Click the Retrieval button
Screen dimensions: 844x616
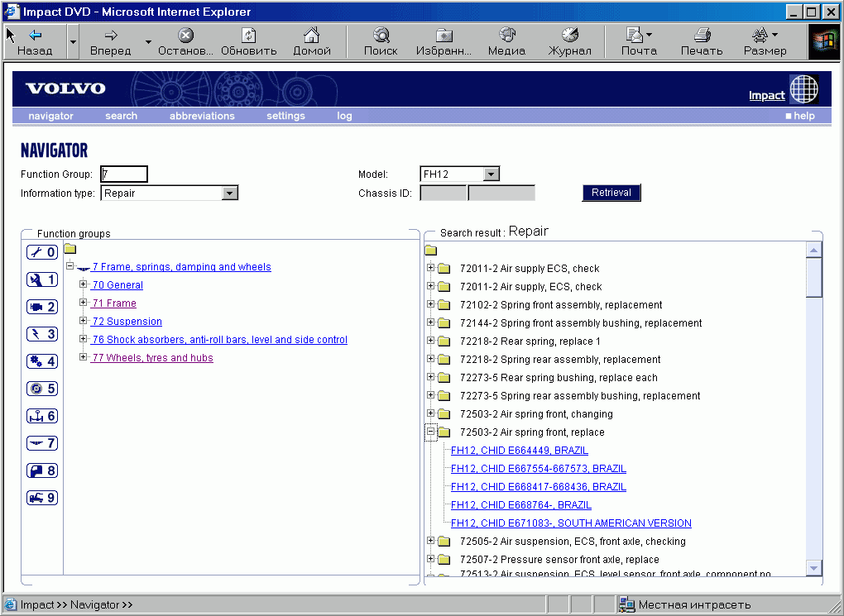(611, 193)
